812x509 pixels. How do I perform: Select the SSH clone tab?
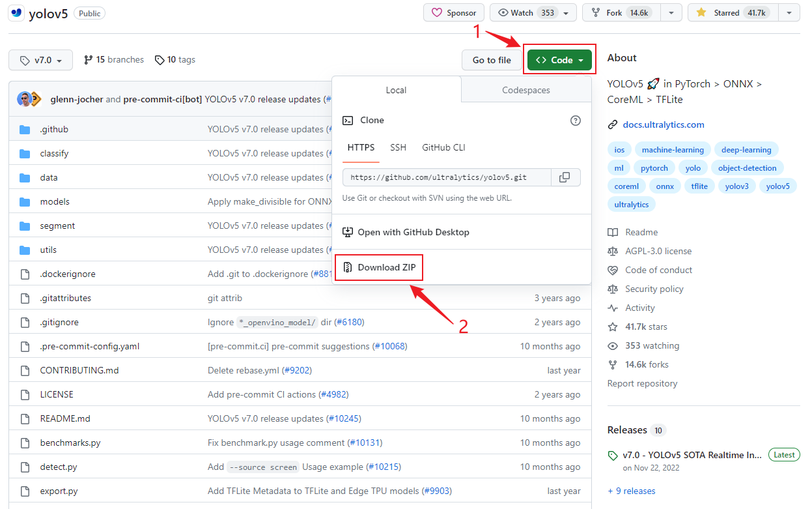click(x=399, y=147)
